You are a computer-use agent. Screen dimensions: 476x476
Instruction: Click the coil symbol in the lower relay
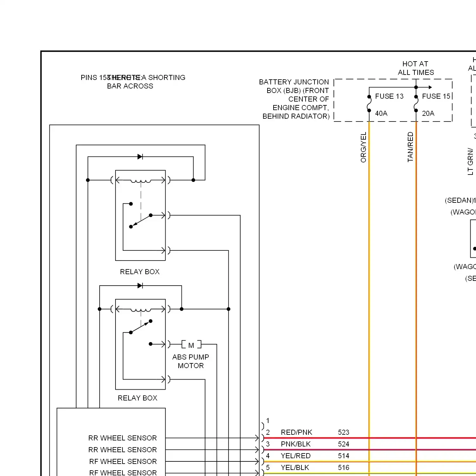pyautogui.click(x=141, y=310)
